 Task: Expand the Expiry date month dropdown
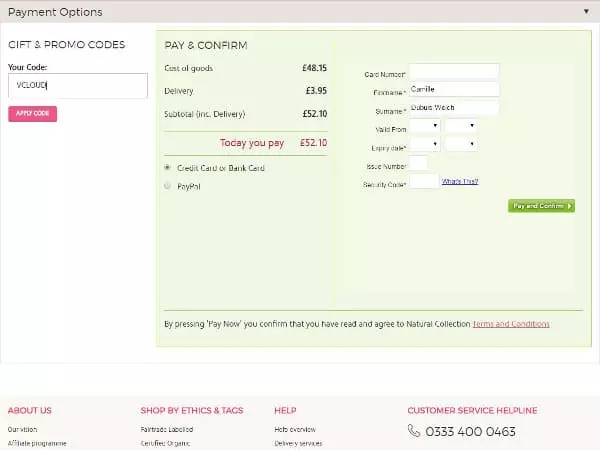coord(424,145)
